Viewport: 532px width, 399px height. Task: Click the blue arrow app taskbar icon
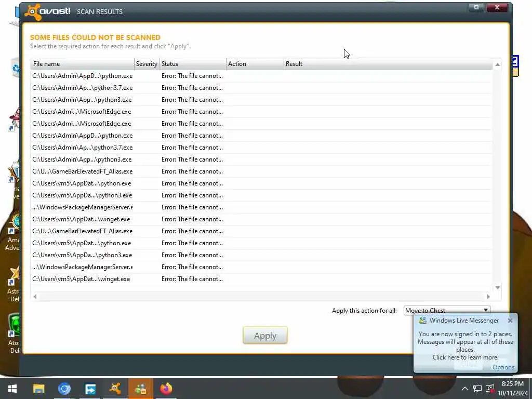pos(90,389)
